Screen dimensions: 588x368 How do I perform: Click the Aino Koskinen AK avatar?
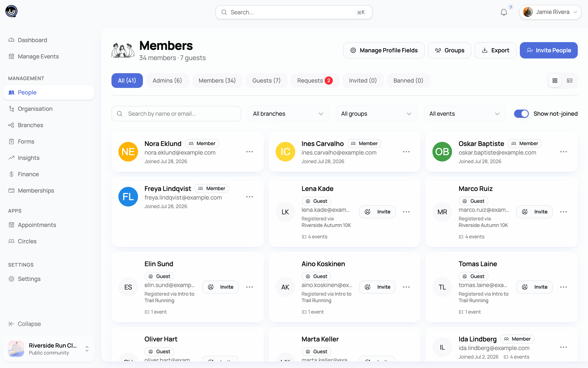click(285, 287)
